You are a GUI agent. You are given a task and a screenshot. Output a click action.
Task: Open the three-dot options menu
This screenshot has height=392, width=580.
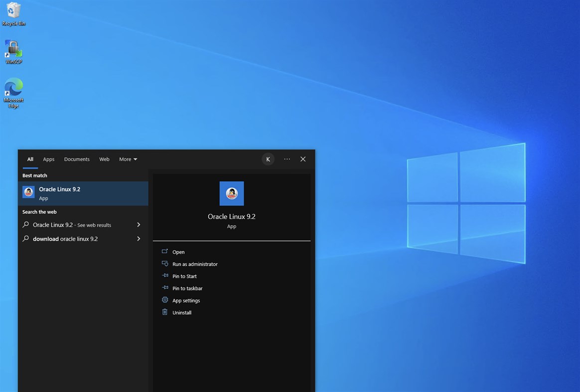287,159
